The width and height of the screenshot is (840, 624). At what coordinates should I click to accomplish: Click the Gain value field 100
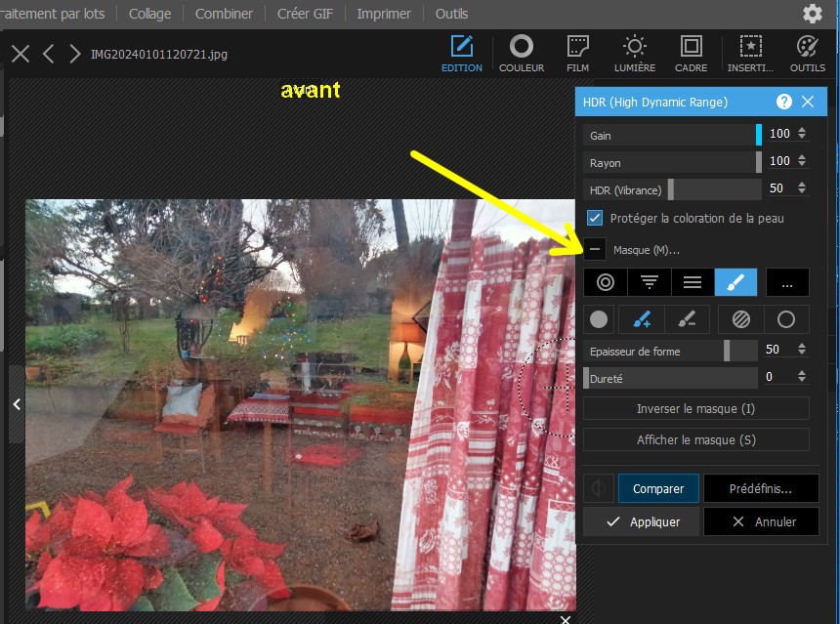[x=780, y=134]
